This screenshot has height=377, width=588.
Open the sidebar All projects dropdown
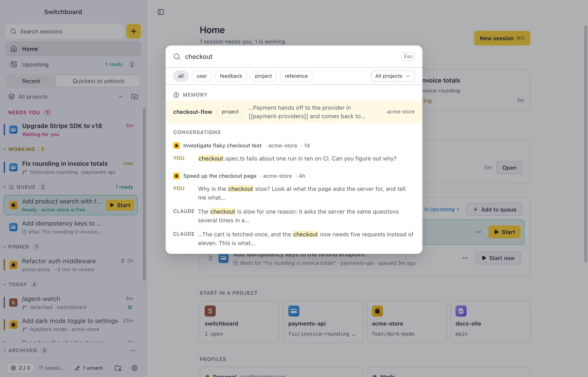65,97
